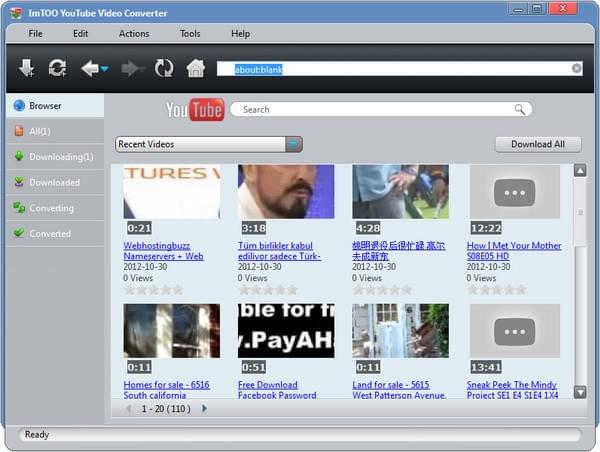Open the Converting sidebar list
This screenshot has height=452, width=600.
tap(55, 208)
